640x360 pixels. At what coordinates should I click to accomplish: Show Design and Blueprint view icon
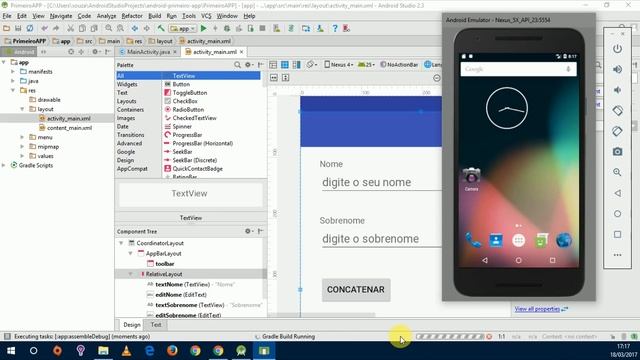[x=297, y=65]
